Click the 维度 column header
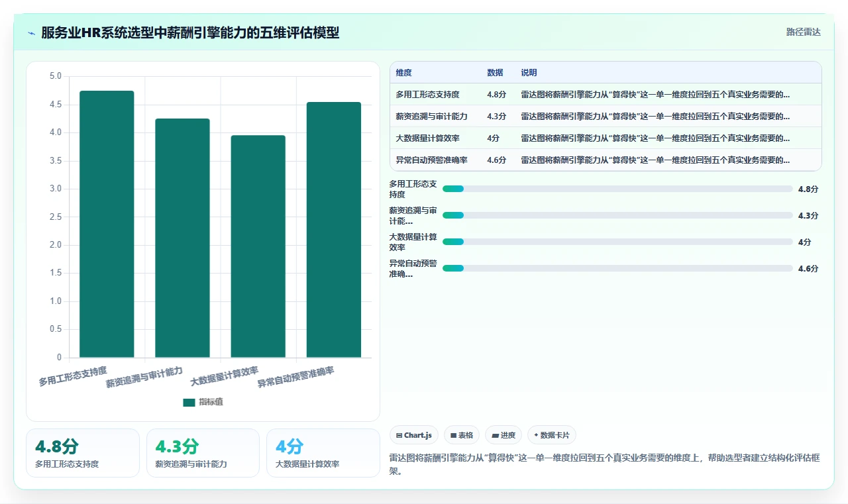 [403, 73]
